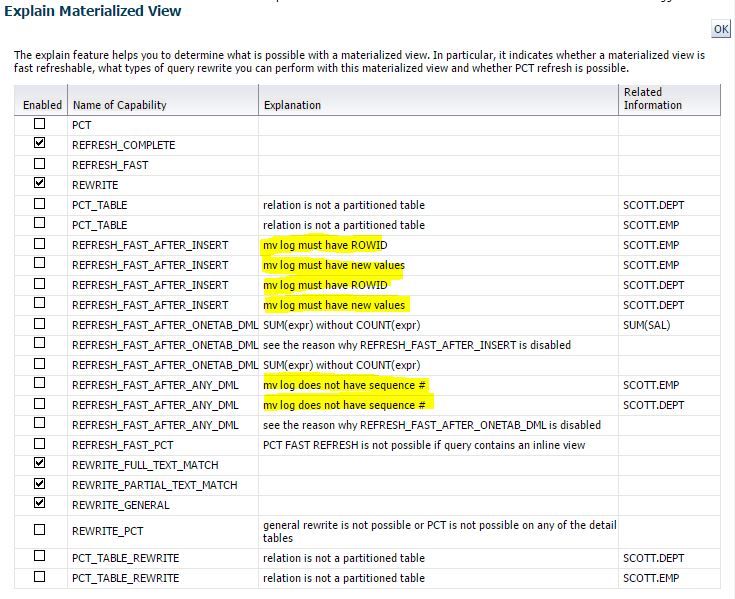This screenshot has height=599, width=735.
Task: Click the OK button
Action: (x=720, y=29)
